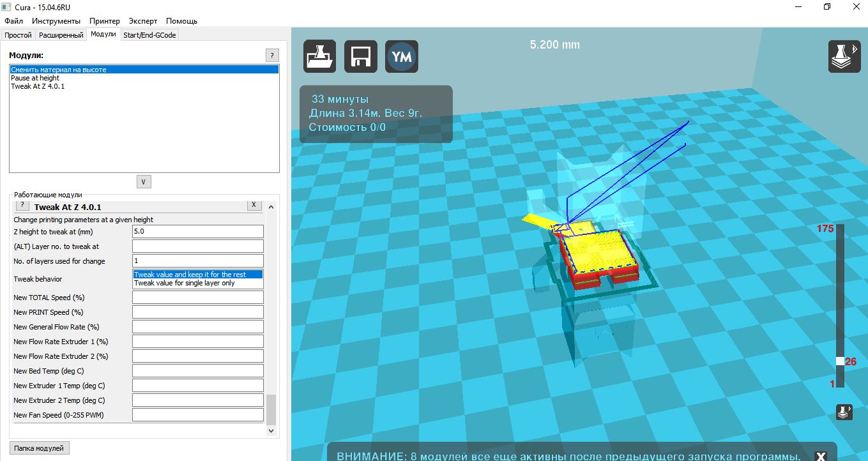Click the YM YouMagine share icon

pos(402,56)
